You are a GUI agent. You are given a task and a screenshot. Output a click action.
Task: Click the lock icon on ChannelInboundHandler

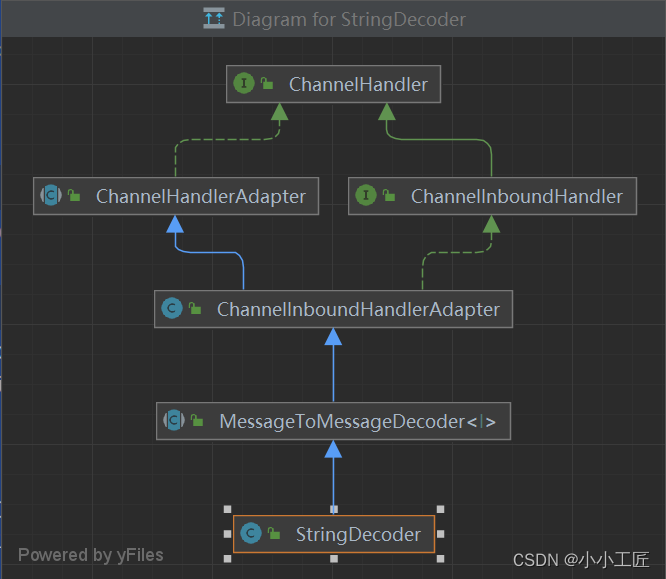coord(390,197)
